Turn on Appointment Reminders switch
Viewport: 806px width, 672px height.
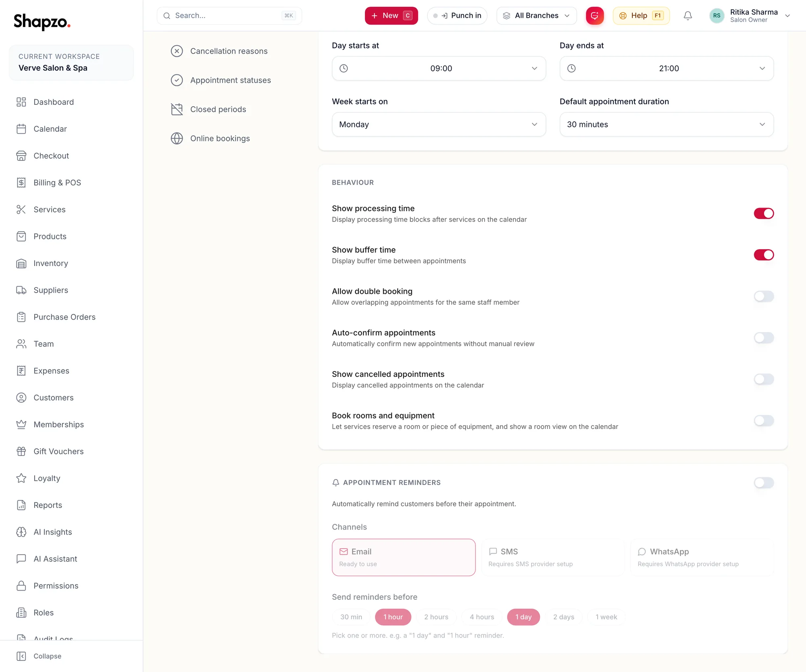(x=764, y=483)
